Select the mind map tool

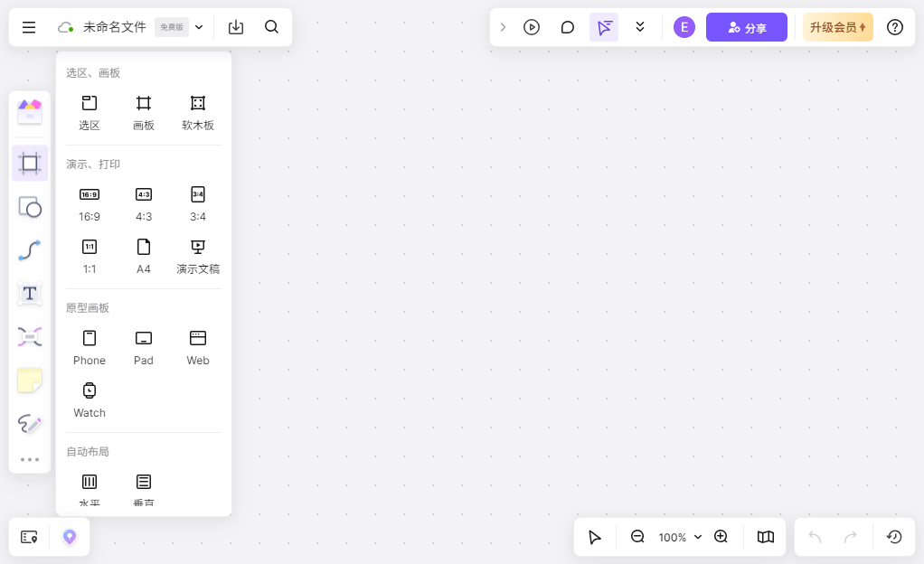coord(30,336)
